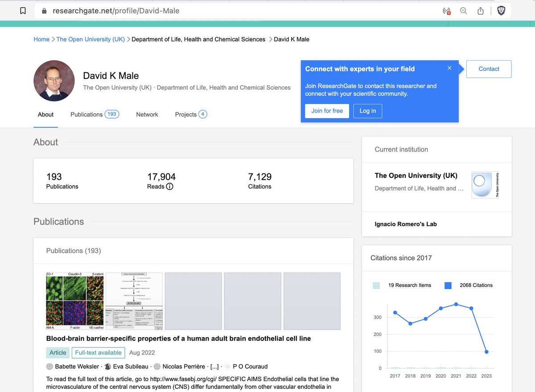Click Nicolas Perrière author name
The width and height of the screenshot is (535, 392).
[x=184, y=367]
